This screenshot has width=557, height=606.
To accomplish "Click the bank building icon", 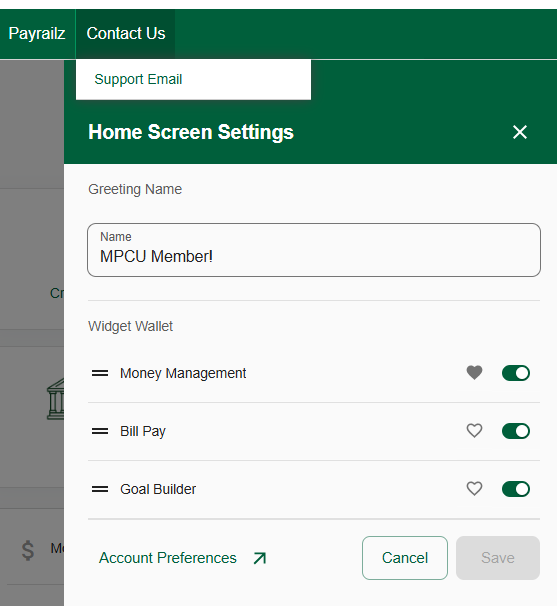I will (55, 399).
